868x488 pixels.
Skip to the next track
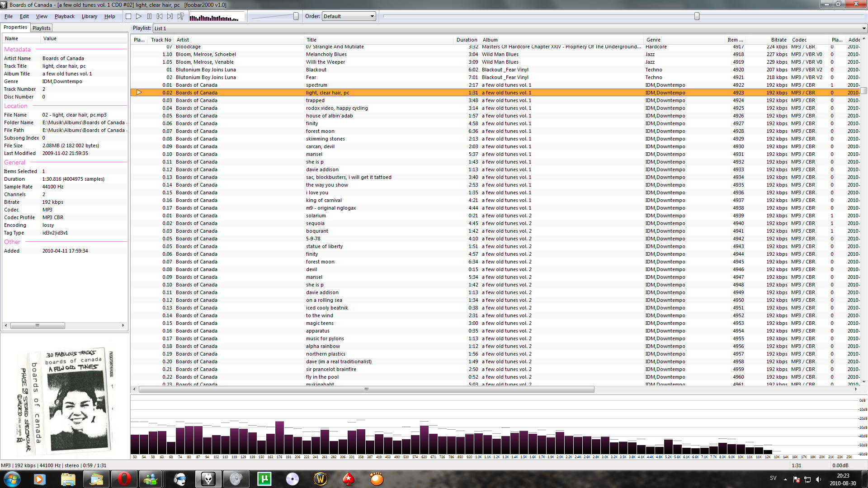point(170,16)
